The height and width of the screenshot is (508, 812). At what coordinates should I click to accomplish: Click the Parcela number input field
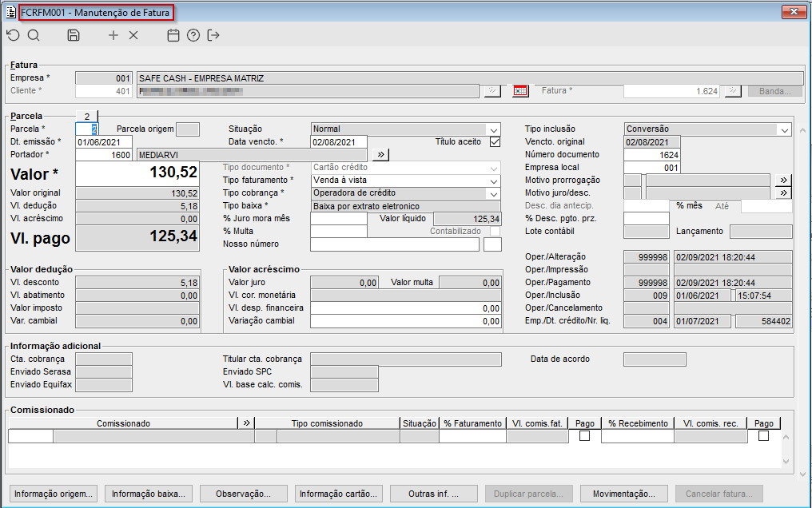[x=87, y=129]
